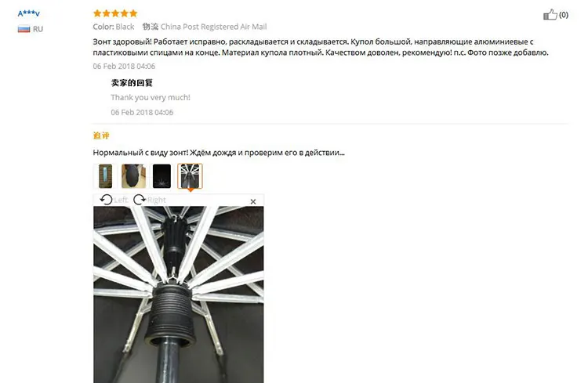This screenshot has height=383, width=588.
Task: Click the Russian flag icon
Action: point(24,29)
